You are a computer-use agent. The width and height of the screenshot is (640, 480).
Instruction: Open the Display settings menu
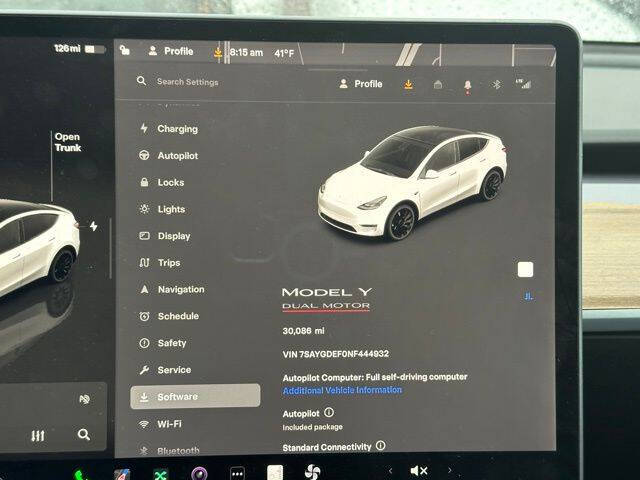[x=165, y=236]
